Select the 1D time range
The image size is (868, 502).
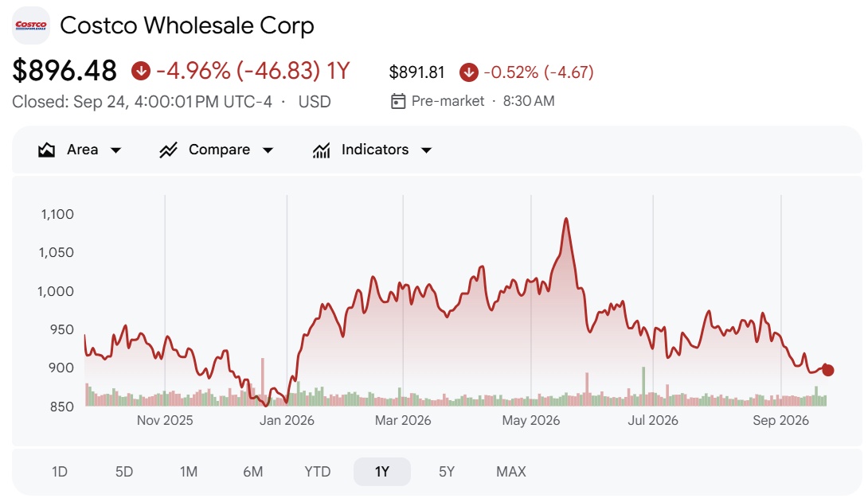(59, 472)
